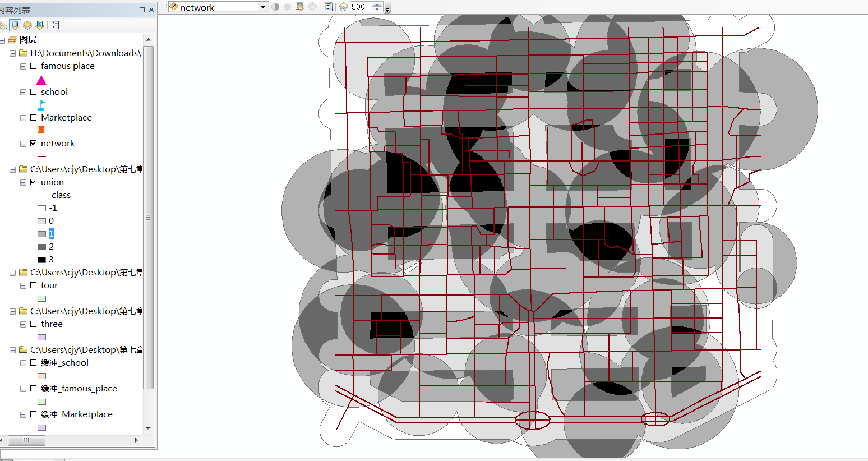
Task: Click the 500 value input field
Action: coord(360,7)
